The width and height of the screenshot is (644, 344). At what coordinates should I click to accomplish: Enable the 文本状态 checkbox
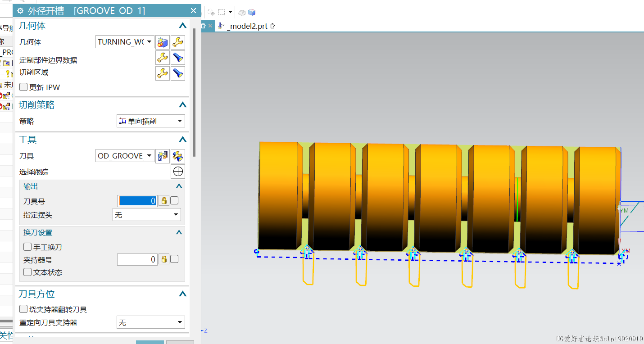point(27,272)
